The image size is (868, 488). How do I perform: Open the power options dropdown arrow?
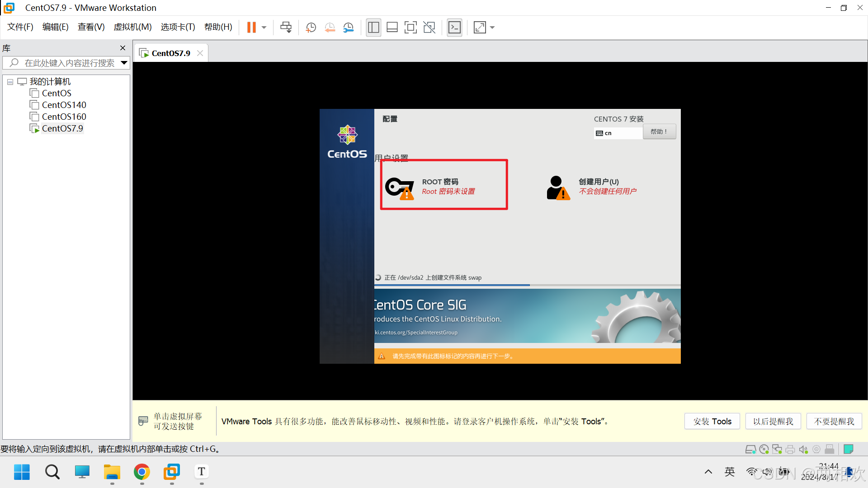pos(264,28)
